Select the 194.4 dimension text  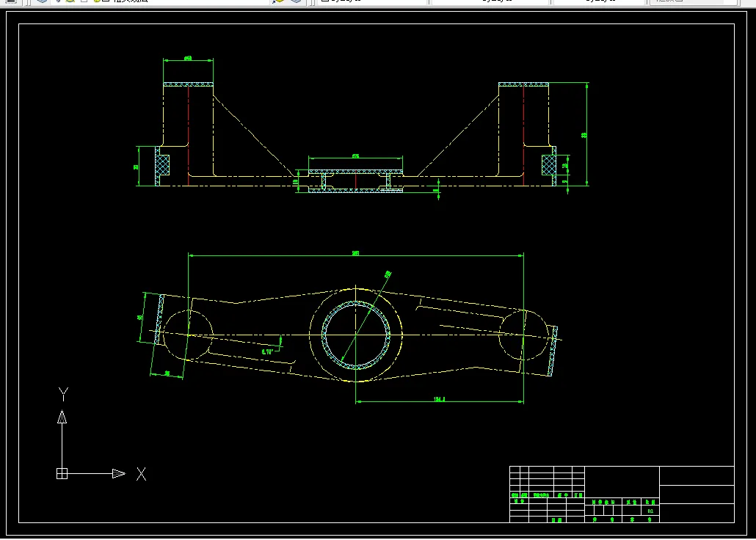tap(439, 399)
